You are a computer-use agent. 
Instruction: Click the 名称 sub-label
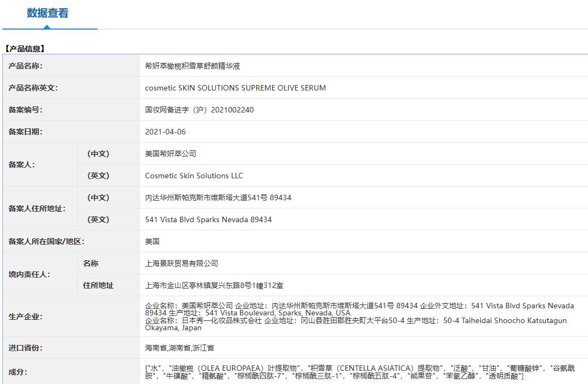(91, 263)
